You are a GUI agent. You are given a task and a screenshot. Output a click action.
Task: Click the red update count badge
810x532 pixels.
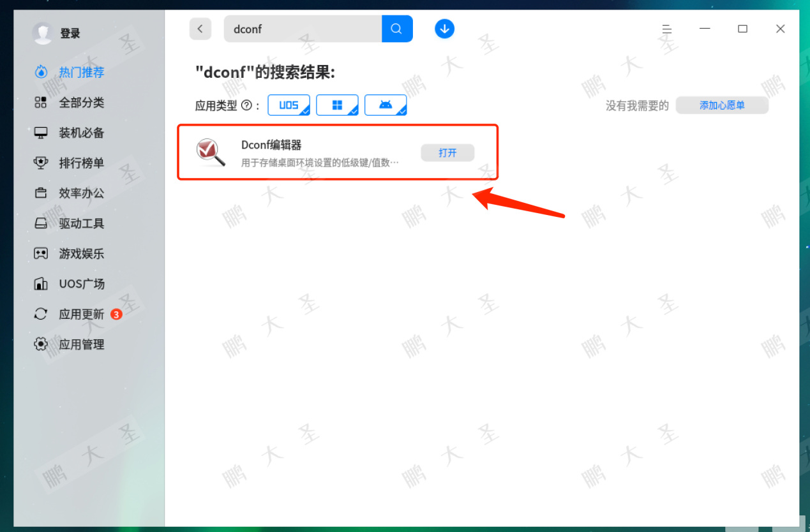coord(116,314)
